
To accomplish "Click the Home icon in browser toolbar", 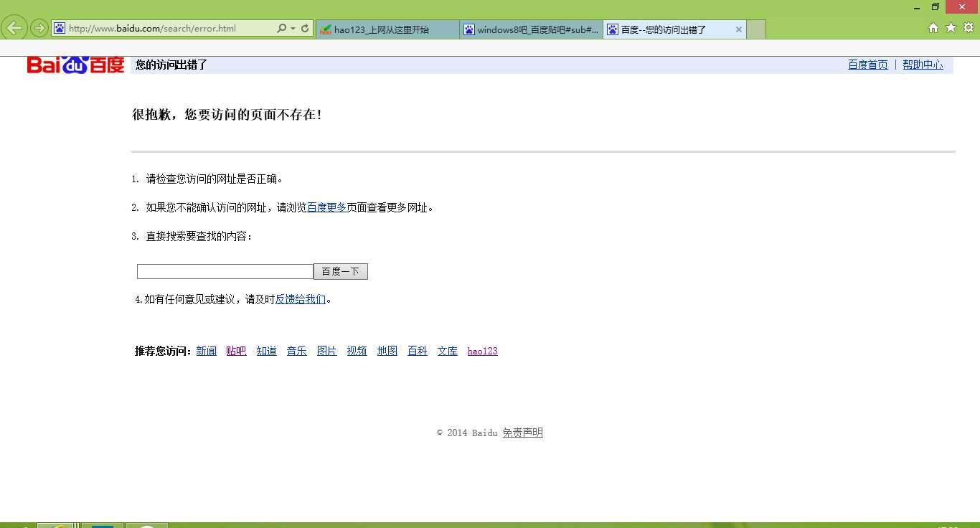I will pos(933,28).
